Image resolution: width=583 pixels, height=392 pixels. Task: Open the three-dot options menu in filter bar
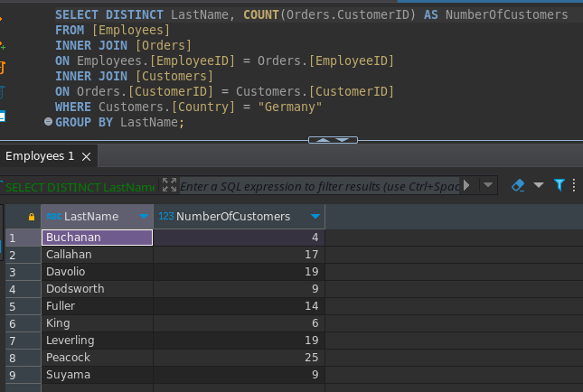pos(574,185)
